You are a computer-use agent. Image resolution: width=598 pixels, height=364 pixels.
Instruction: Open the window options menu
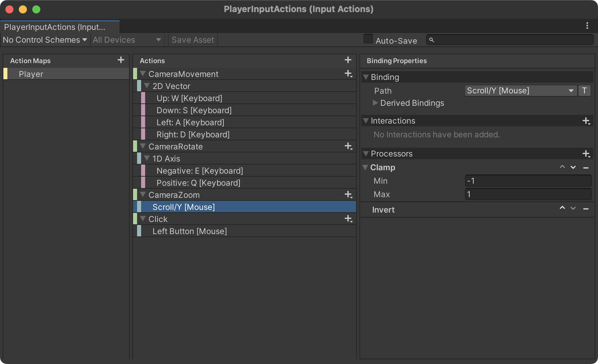pos(587,26)
